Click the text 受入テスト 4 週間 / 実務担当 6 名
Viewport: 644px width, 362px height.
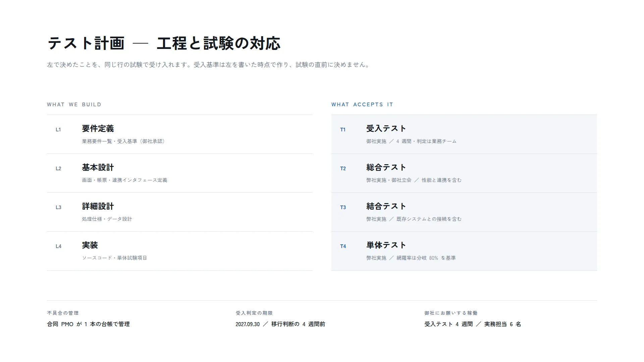coord(473,324)
